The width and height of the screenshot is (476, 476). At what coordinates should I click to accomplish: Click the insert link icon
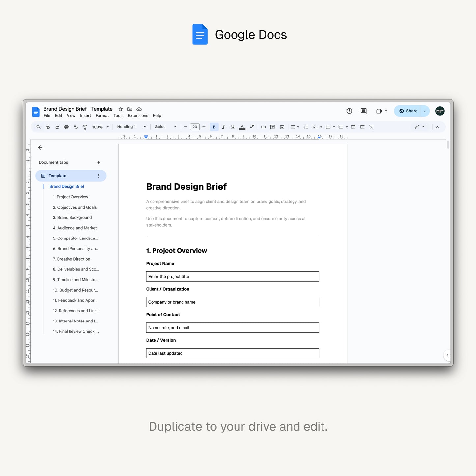(x=264, y=127)
